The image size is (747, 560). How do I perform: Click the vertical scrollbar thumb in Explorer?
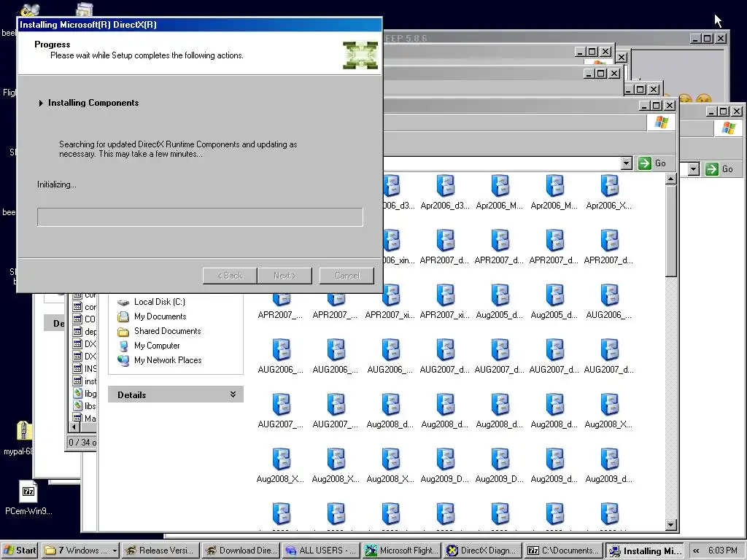pos(671,231)
